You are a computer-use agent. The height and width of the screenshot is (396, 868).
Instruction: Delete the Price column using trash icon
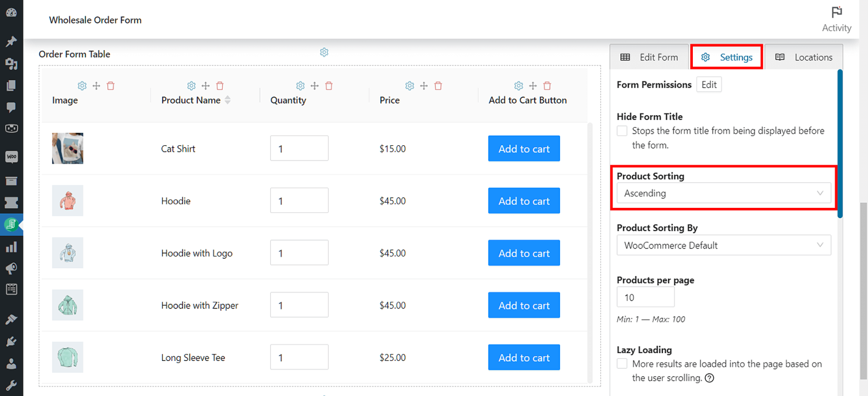tap(438, 85)
